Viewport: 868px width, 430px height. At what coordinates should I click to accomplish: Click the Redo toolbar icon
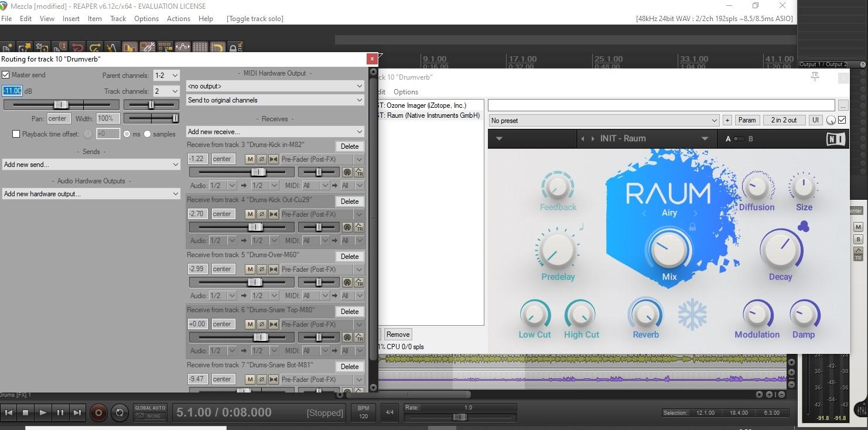click(95, 47)
